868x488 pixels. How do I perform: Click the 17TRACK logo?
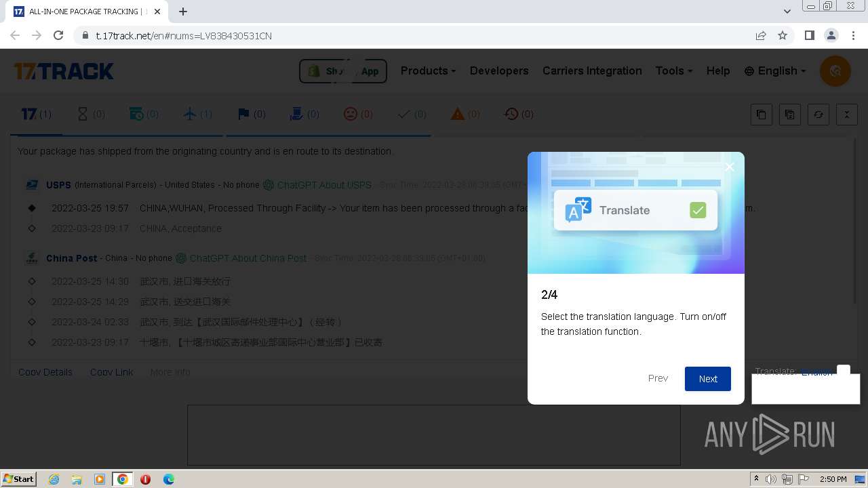coord(64,71)
